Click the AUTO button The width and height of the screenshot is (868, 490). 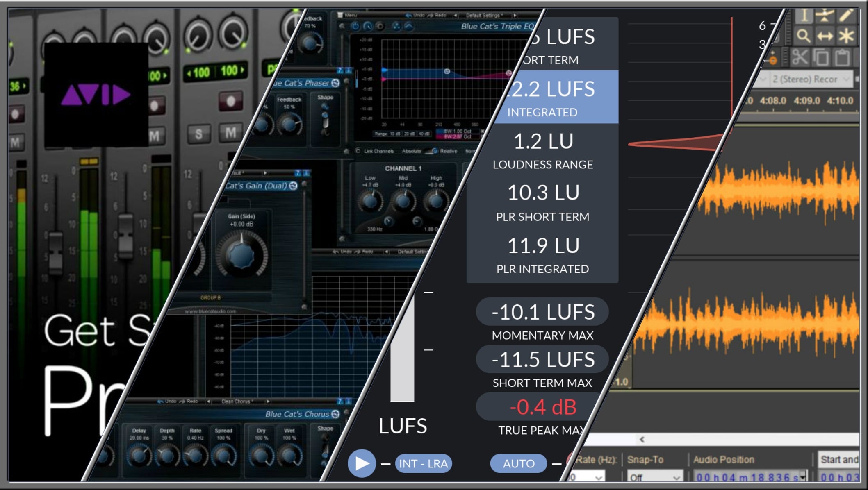pos(518,463)
